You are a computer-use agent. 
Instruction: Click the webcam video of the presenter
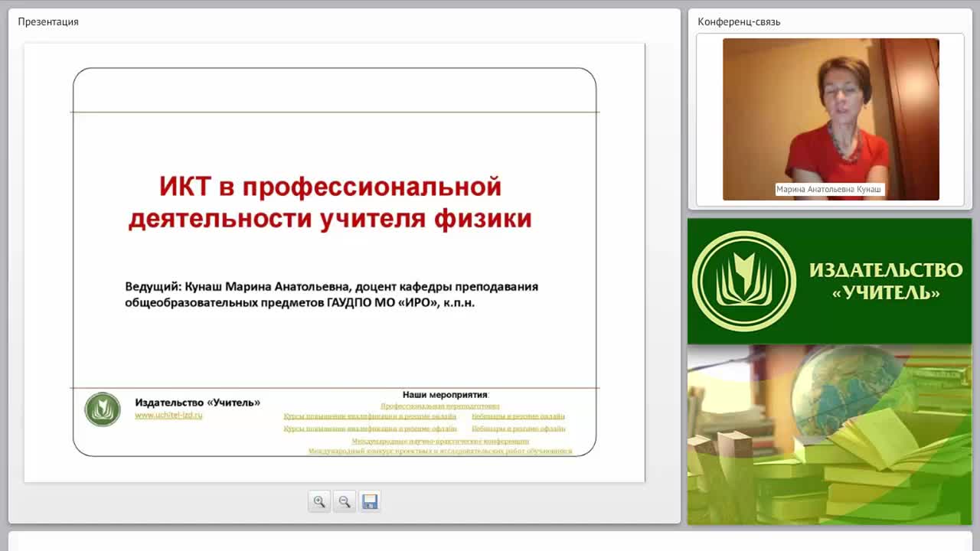coord(831,119)
